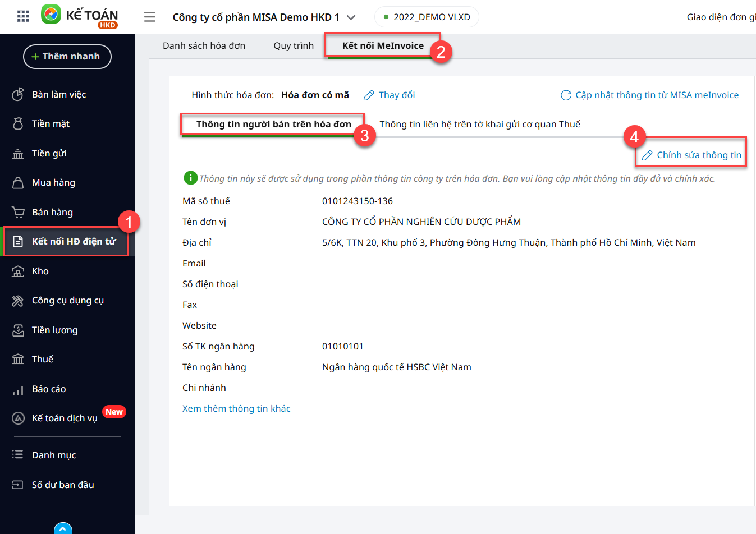Switch to Danh sách hóa đơn tab
The width and height of the screenshot is (756, 534).
pyautogui.click(x=204, y=46)
